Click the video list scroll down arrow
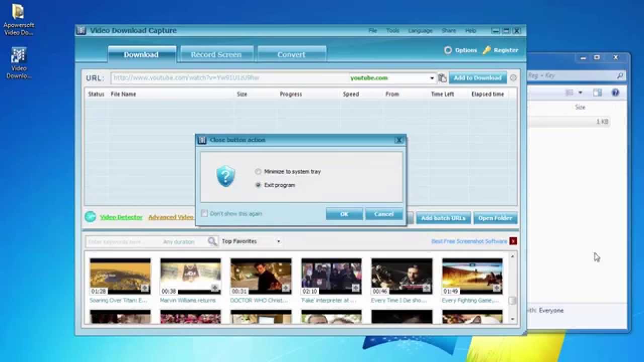Viewport: 644px width, 362px height. pyautogui.click(x=512, y=319)
